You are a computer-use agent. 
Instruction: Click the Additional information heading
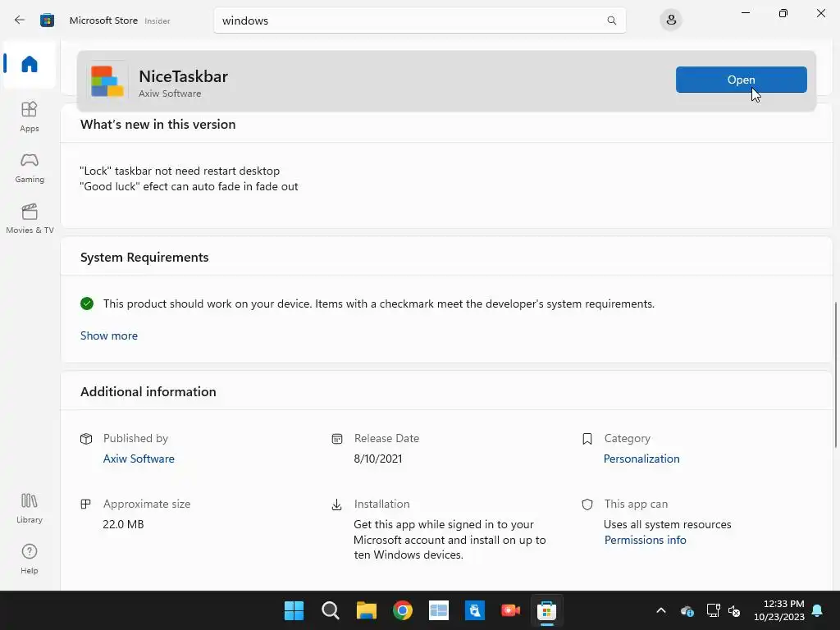[x=148, y=392]
